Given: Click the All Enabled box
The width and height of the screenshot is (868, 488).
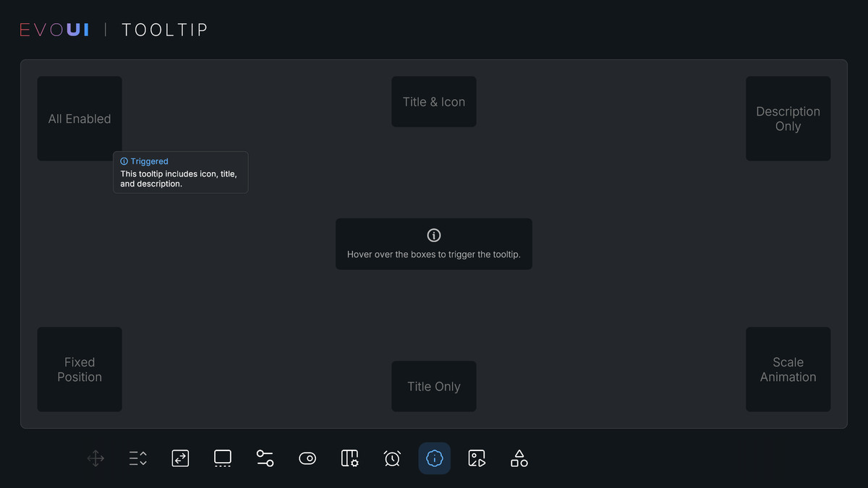Looking at the screenshot, I should pos(80,119).
